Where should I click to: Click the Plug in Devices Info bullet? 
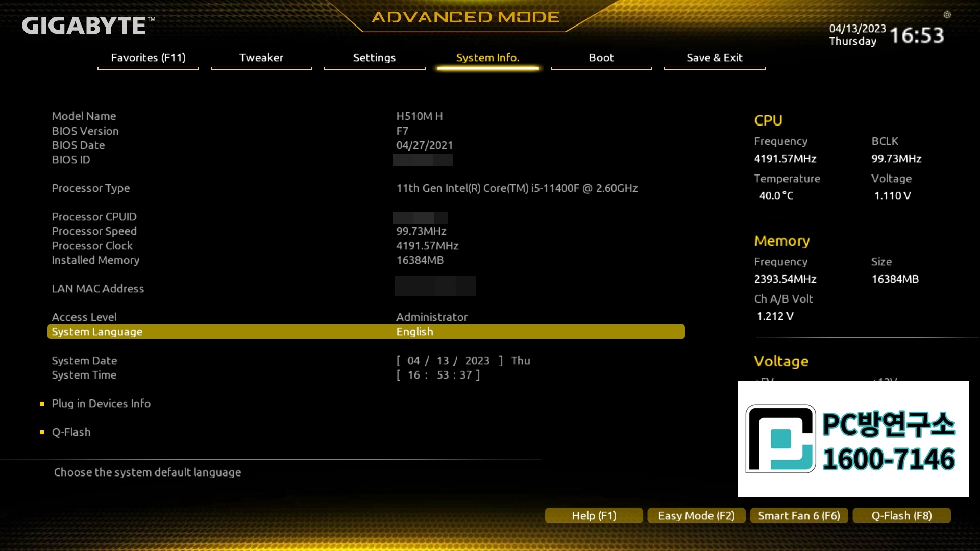(42, 404)
